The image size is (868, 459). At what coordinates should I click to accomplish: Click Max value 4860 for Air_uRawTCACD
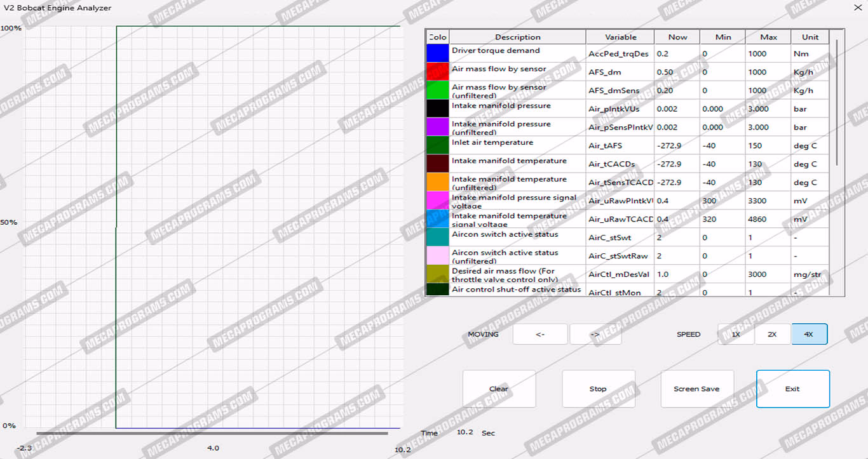tap(768, 219)
